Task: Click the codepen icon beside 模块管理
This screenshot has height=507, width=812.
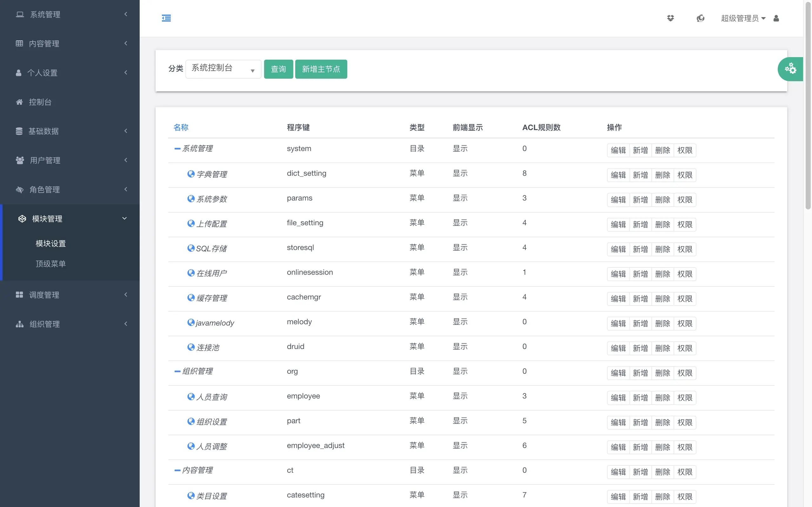Action: coord(22,219)
